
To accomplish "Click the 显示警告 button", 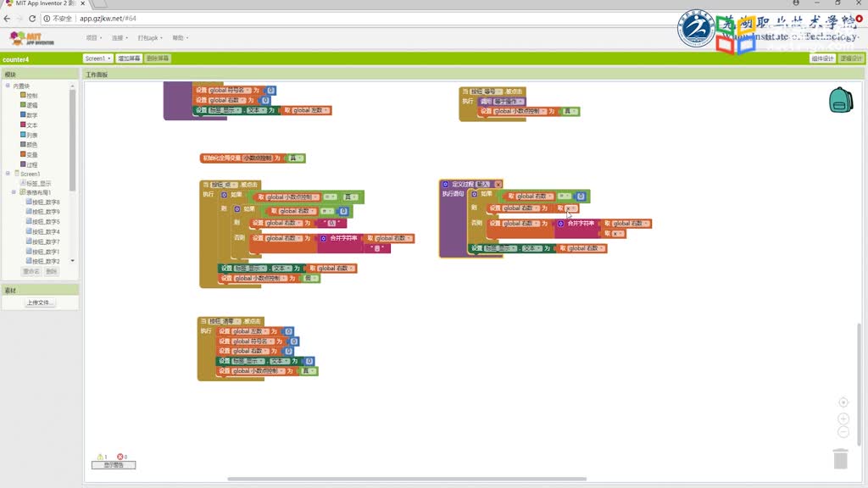I will coord(114,465).
